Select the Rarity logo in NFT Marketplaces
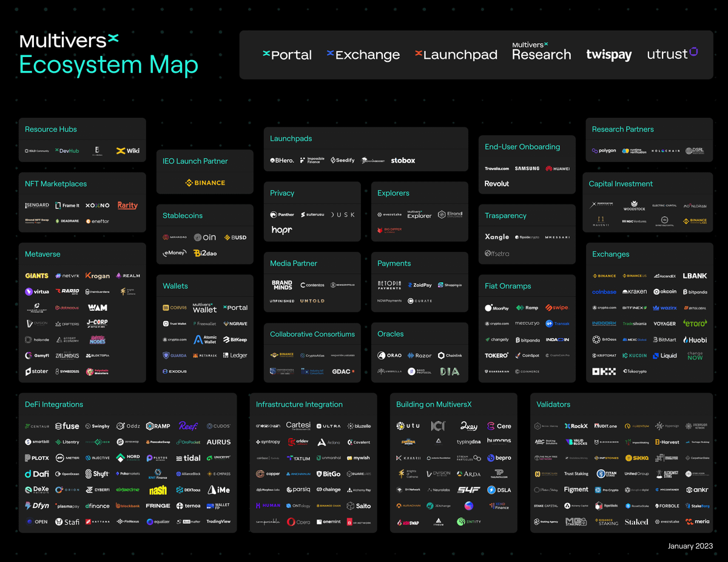Image resolution: width=728 pixels, height=562 pixels. point(127,206)
